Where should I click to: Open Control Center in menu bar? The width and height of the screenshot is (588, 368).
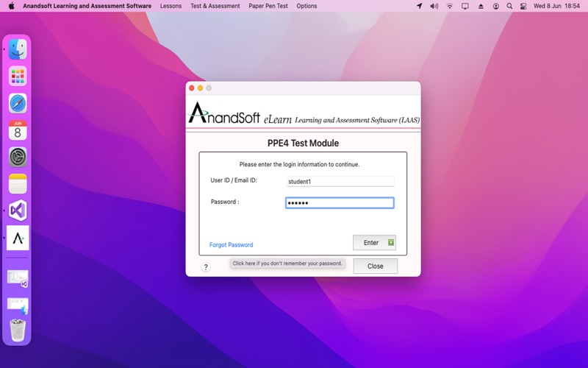(523, 6)
